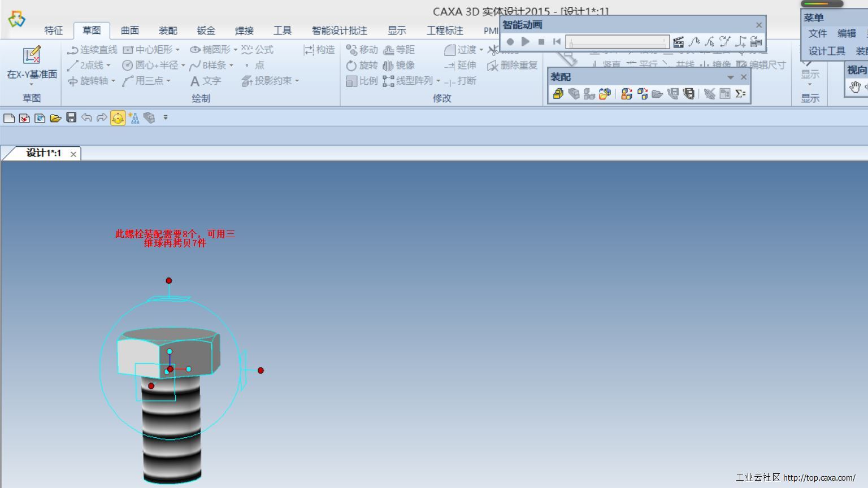The image size is (868, 488).
Task: Open the 钣金 ribbon tab
Action: 206,30
